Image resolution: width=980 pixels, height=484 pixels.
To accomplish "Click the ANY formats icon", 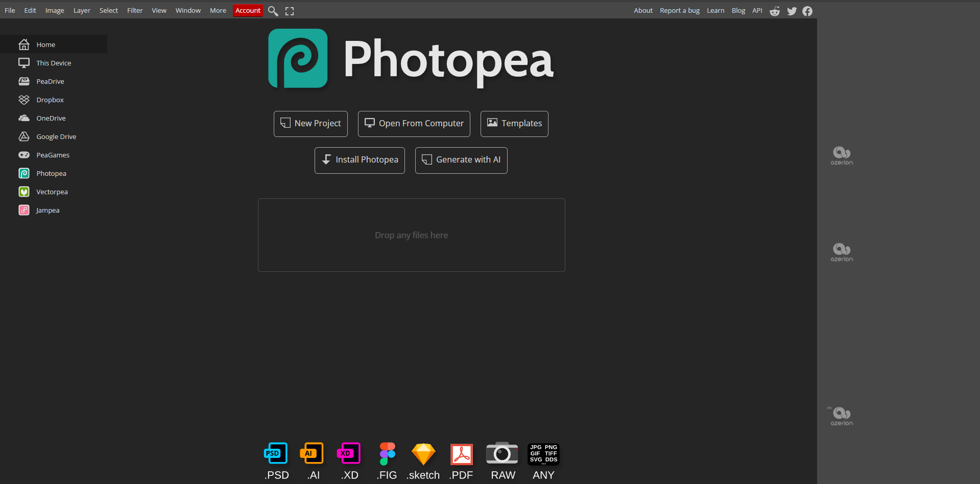I will [543, 453].
